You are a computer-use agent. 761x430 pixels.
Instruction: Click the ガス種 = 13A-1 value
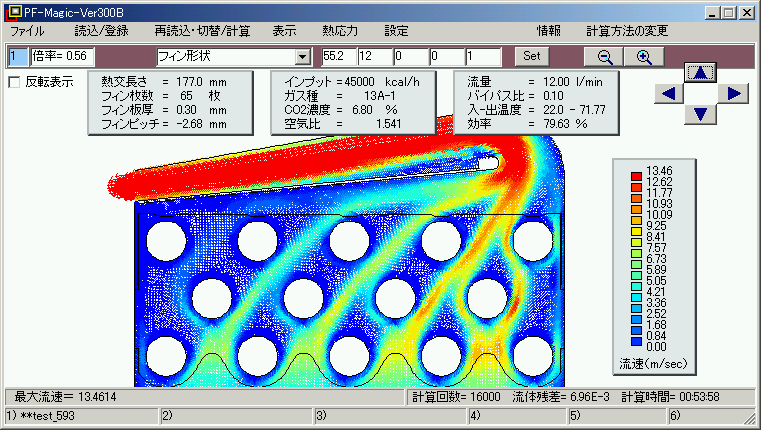click(340, 96)
